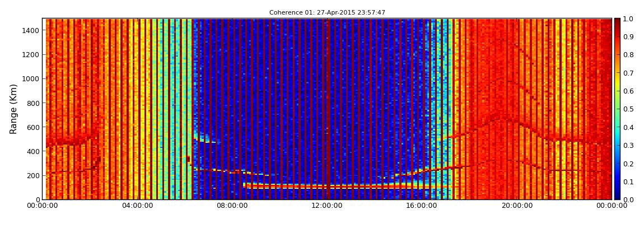Click the colorbar 0.4 label
Screen dimensions: 644x228
point(628,127)
